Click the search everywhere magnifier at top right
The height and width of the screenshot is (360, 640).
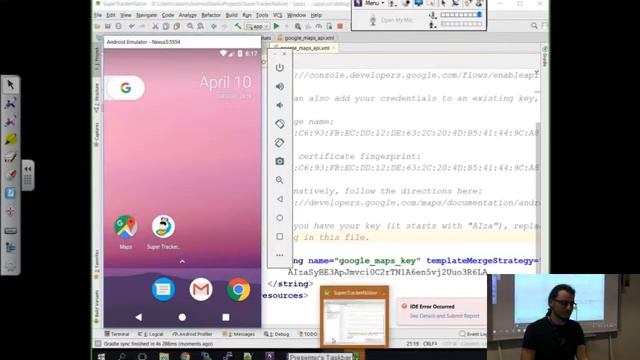[534, 26]
